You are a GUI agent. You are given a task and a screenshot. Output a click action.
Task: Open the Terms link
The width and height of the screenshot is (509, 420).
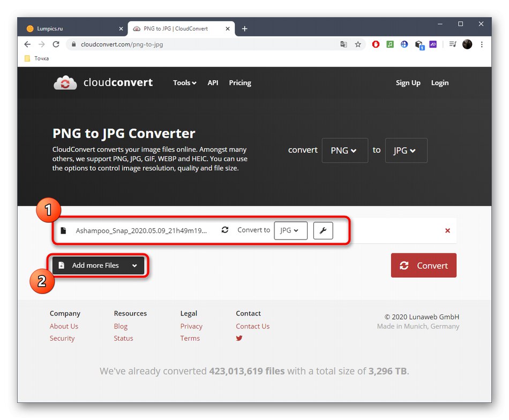coord(190,338)
